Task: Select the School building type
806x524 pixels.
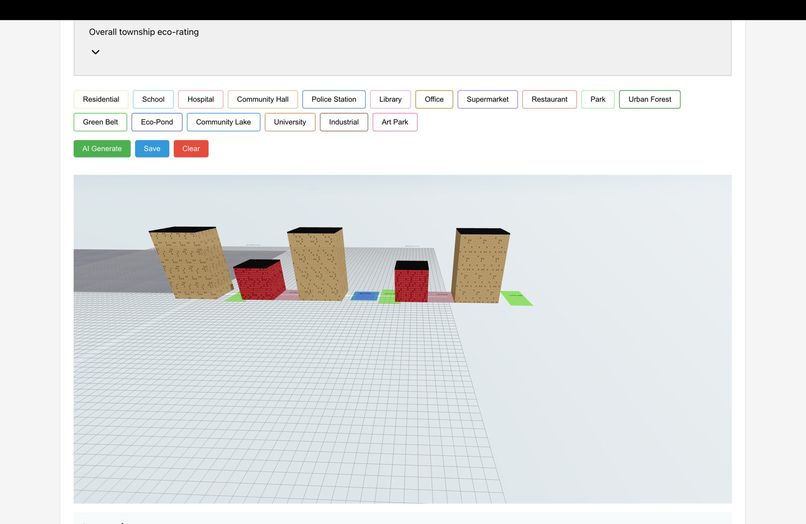Action: 153,99
